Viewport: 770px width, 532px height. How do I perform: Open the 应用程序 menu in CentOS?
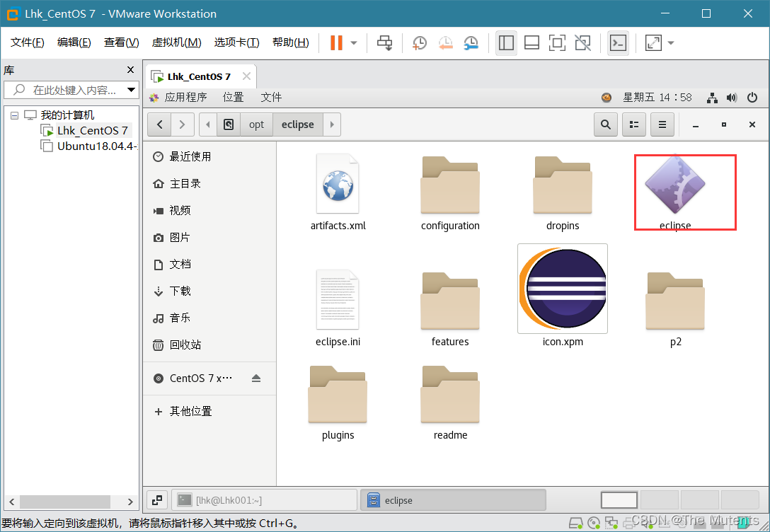(x=185, y=97)
